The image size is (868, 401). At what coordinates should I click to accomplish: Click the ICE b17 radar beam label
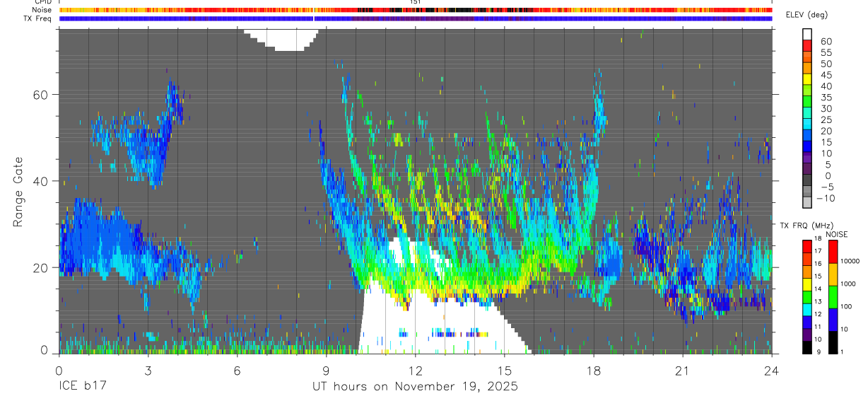coord(82,387)
